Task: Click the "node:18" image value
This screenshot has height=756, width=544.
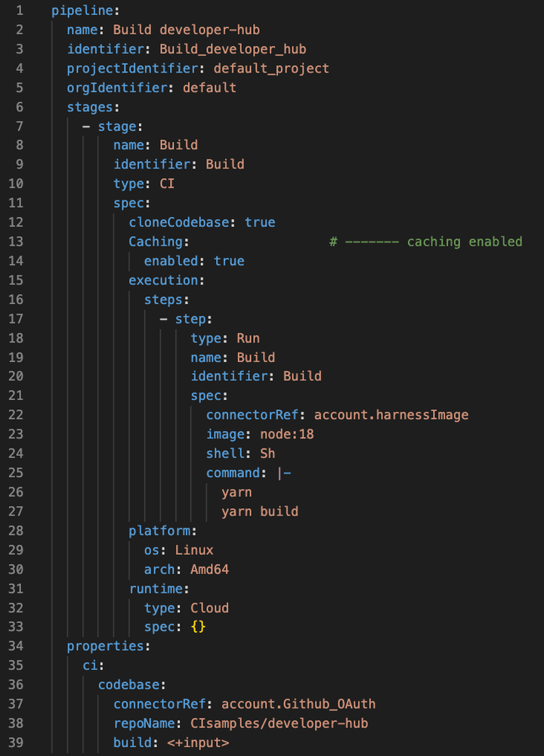Action: click(x=286, y=434)
